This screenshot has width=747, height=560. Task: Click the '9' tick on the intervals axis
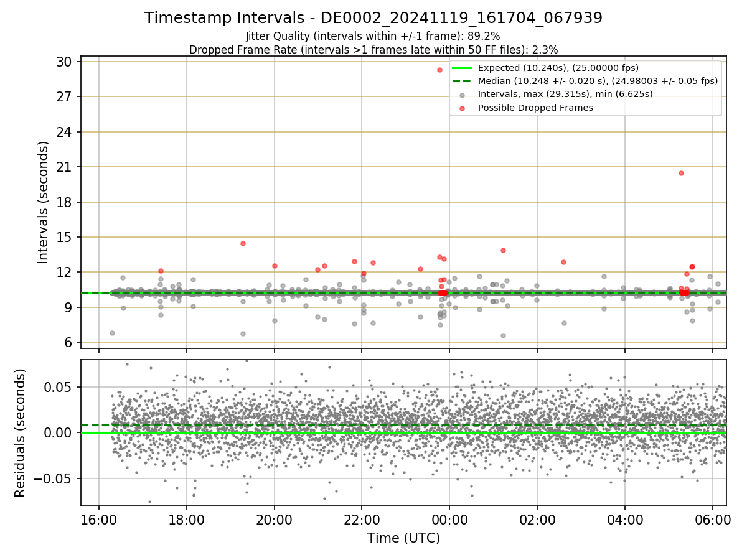pyautogui.click(x=68, y=307)
